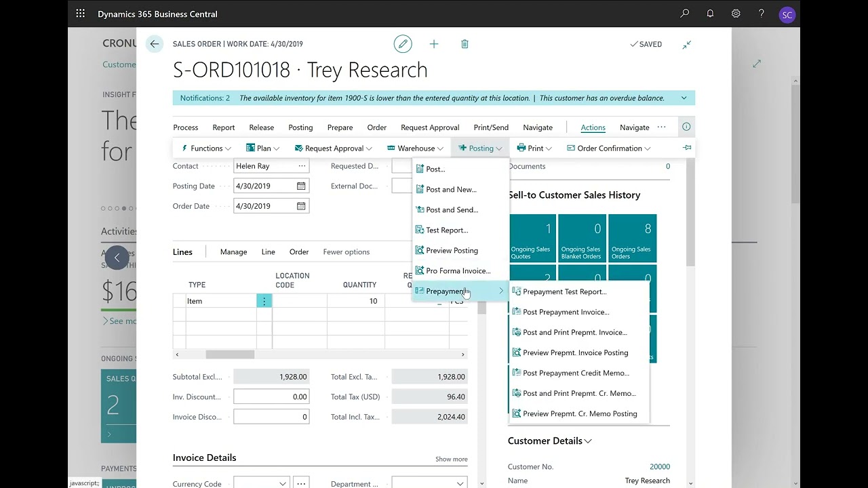Select Preview Posting menu entry
Screen dimensions: 868x488
point(460,250)
